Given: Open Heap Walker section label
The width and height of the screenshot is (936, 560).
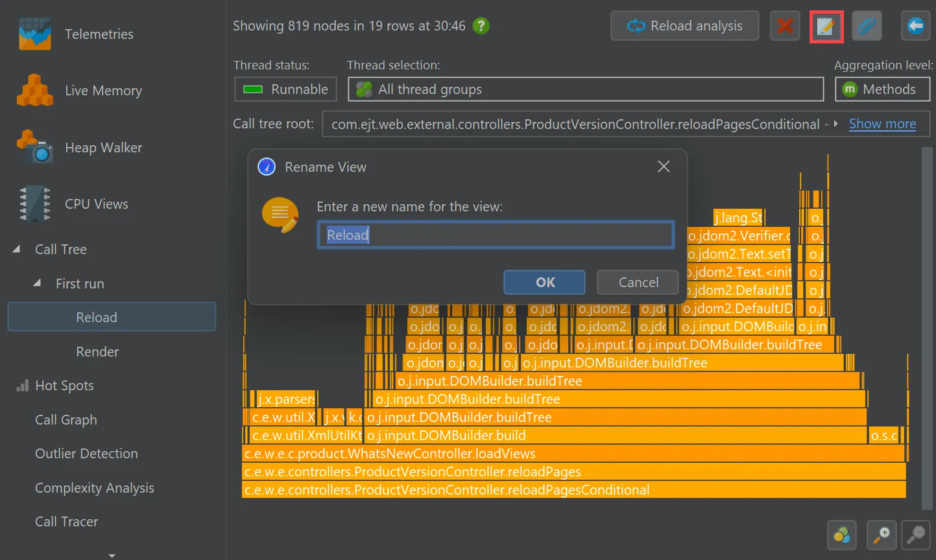Looking at the screenshot, I should point(103,148).
